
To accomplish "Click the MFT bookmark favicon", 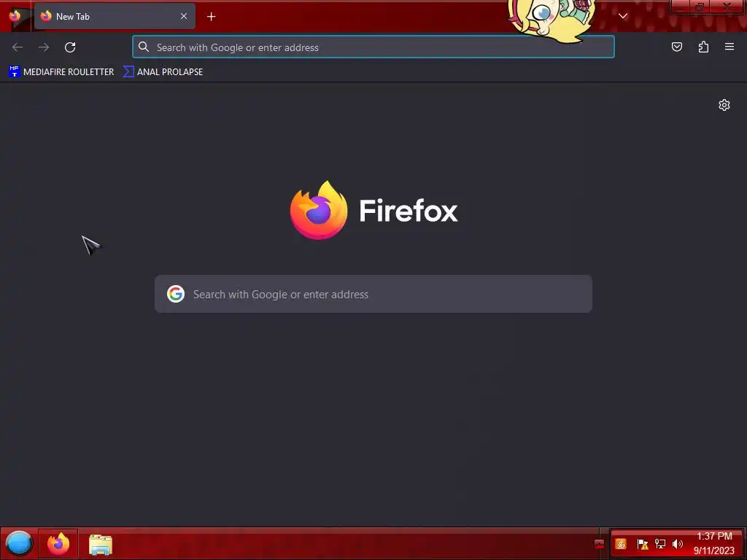I will click(x=15, y=71).
